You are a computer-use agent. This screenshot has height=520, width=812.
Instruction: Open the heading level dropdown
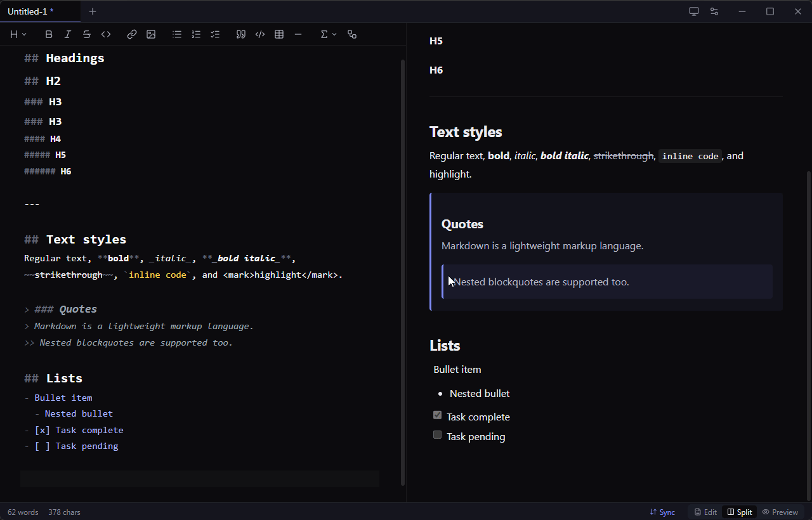pos(18,34)
